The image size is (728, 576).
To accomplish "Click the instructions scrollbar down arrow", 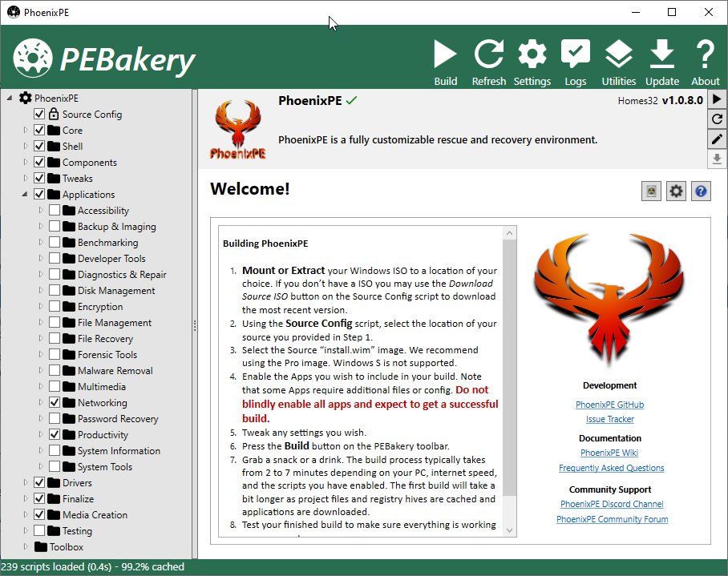I will coord(509,530).
